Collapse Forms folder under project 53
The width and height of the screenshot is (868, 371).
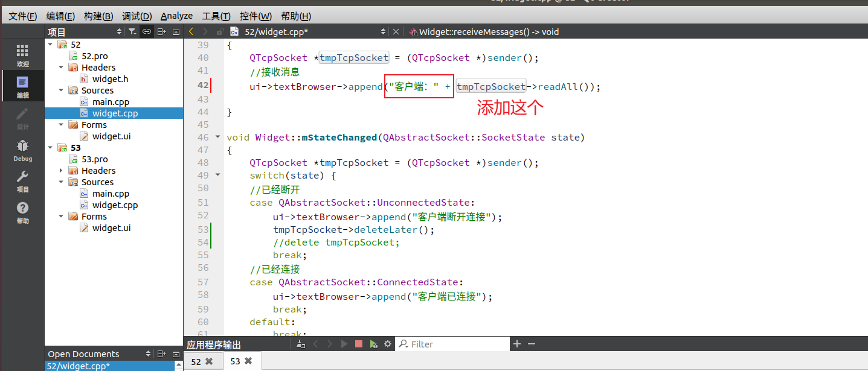61,217
